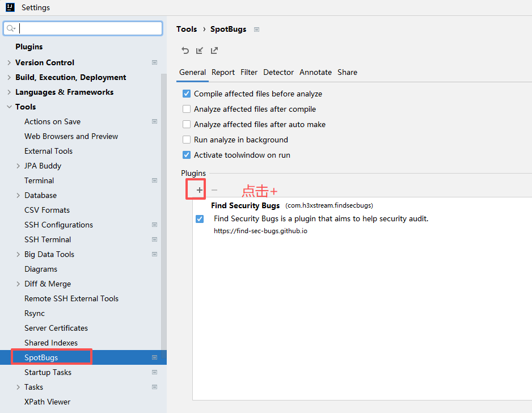Click the reset settings undo arrow icon
This screenshot has width=532, height=413.
point(185,50)
